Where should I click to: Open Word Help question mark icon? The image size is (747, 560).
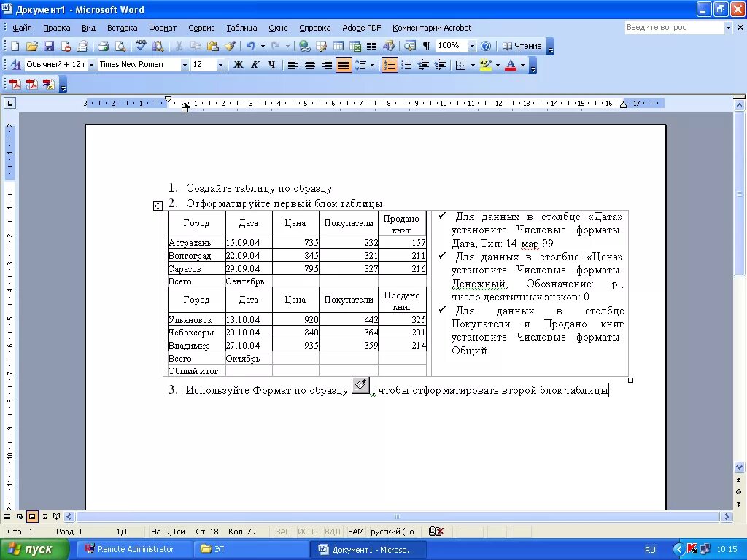point(485,46)
